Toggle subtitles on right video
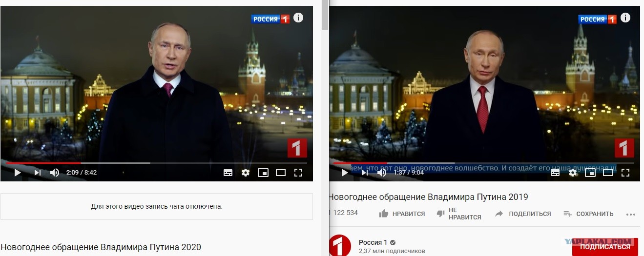The image size is (644, 256). pyautogui.click(x=555, y=173)
